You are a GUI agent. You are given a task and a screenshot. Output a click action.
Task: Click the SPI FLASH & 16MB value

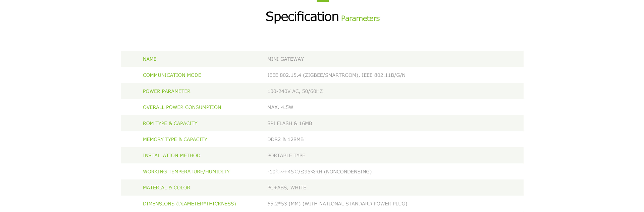[x=290, y=123]
